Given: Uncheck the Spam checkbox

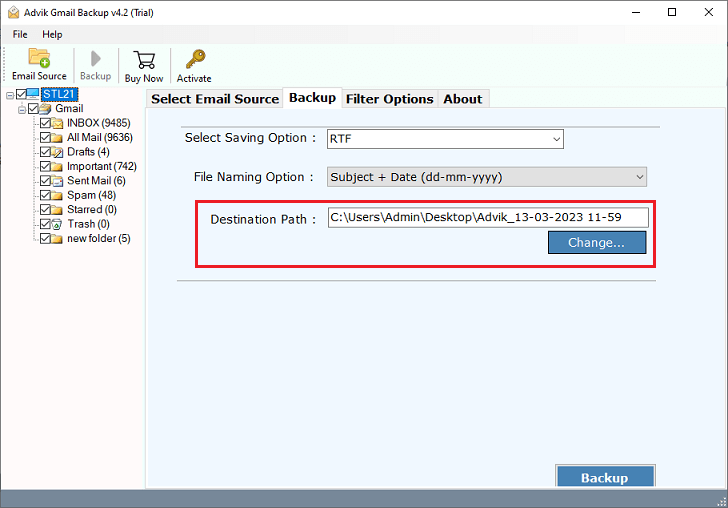Looking at the screenshot, I should pyautogui.click(x=45, y=195).
